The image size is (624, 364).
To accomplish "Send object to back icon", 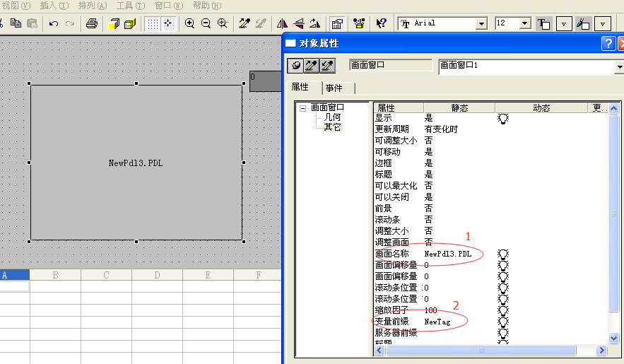I will coord(130,24).
